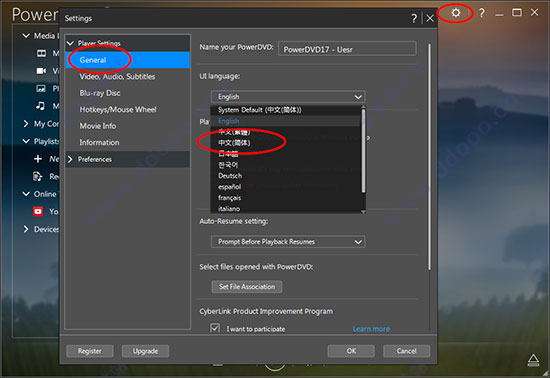Select the photos icon in sidebar

[x=41, y=88]
